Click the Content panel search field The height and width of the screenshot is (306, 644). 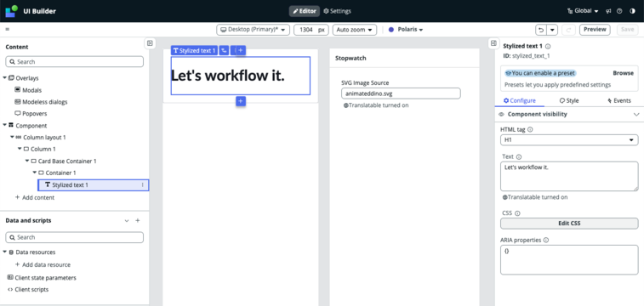[x=75, y=62]
